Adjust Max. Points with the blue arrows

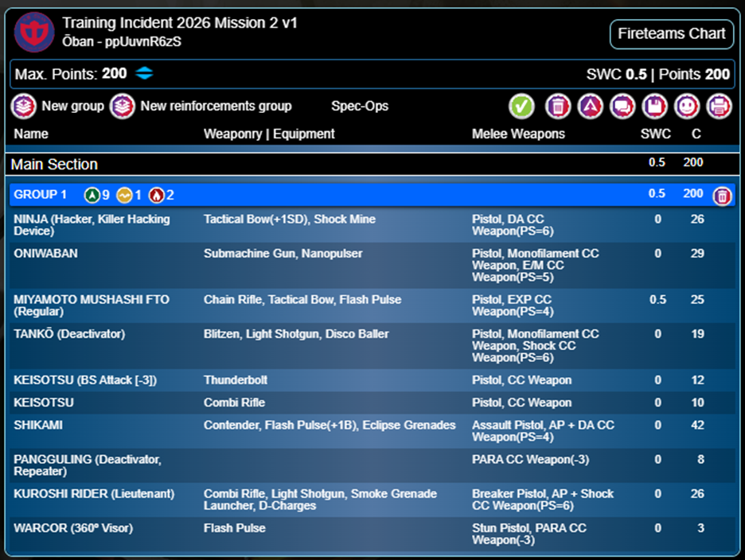144,74
